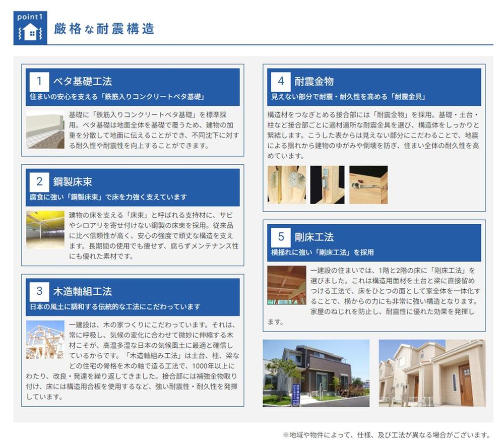Click the 厳格な耐震構造 section heading
This screenshot has height=448, width=504.
point(104,29)
